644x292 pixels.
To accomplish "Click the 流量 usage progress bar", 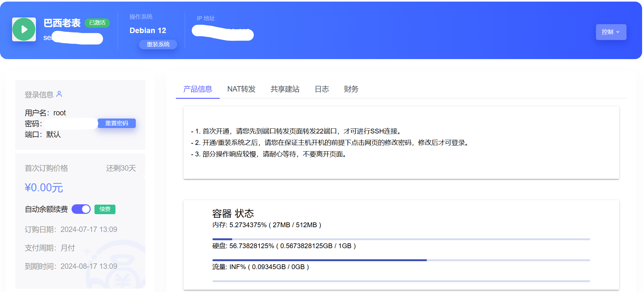I will click(401, 281).
